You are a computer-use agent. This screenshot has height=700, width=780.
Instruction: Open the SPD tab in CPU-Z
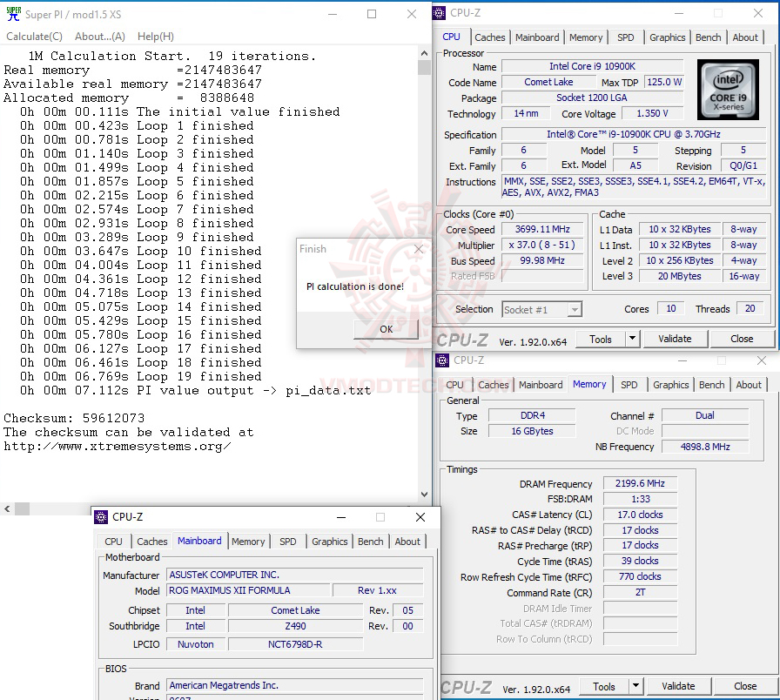(x=624, y=37)
